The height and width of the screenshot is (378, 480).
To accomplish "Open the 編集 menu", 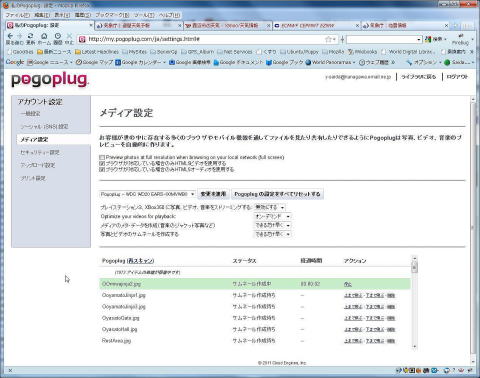I will pyautogui.click(x=42, y=15).
